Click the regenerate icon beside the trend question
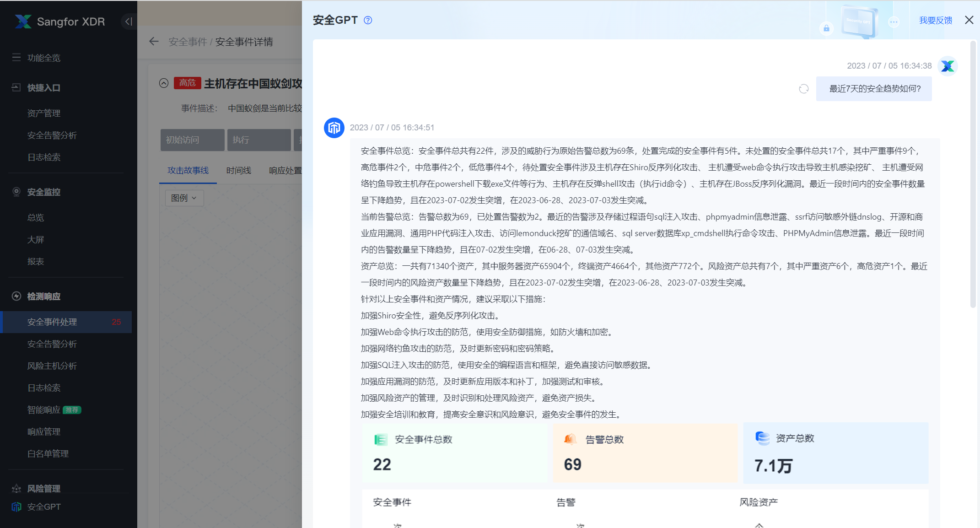Image resolution: width=980 pixels, height=528 pixels. point(804,88)
